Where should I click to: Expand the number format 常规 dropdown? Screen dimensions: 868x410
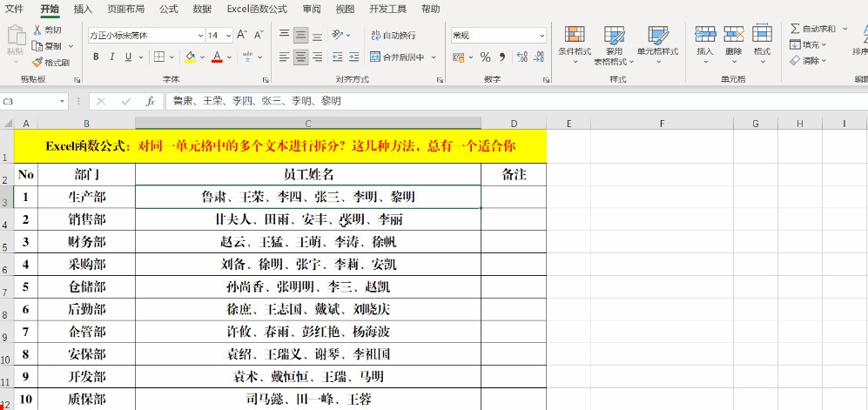coord(541,36)
